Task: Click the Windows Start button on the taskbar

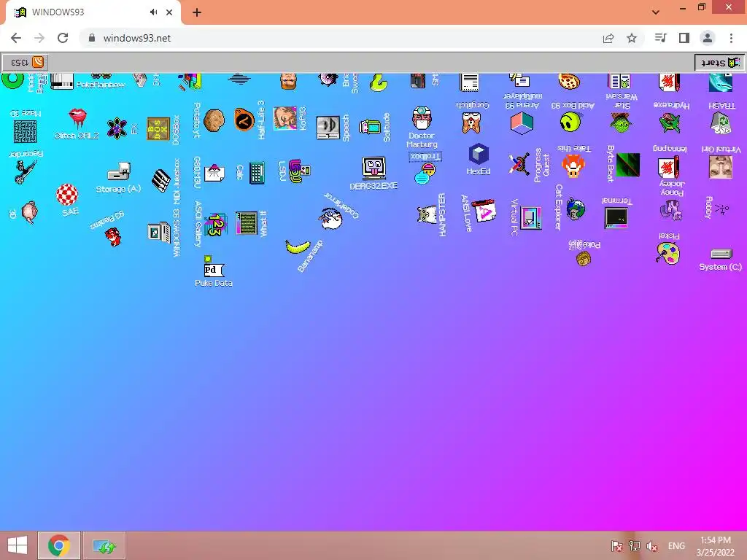Action: 18,545
